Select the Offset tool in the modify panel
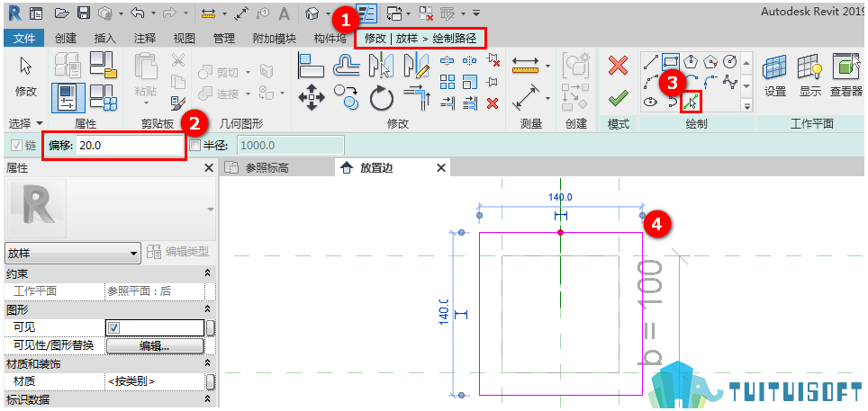Screen dimensions: 868x411 [347, 66]
